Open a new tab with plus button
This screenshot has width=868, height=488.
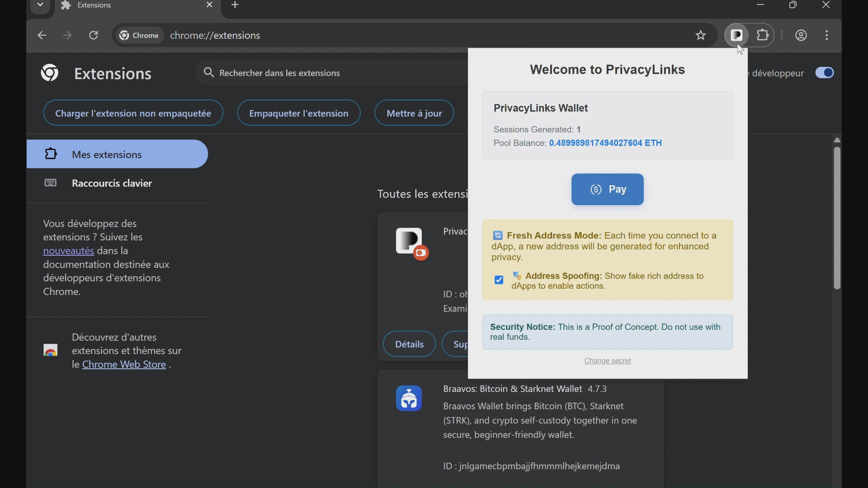click(x=235, y=5)
